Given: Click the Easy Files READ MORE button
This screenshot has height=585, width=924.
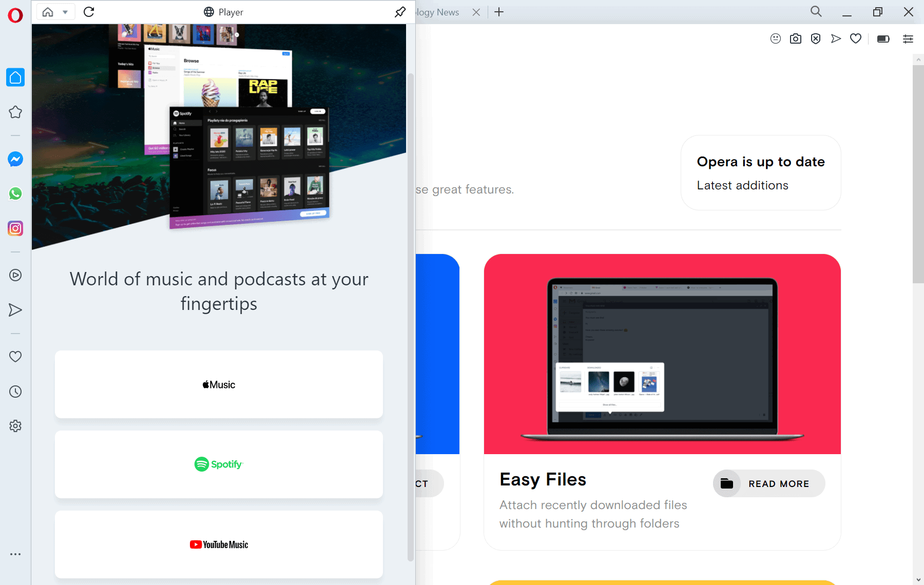Looking at the screenshot, I should point(768,483).
